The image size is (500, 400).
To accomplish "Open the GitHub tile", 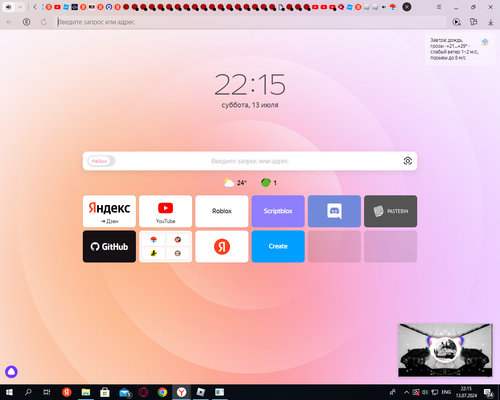I will point(109,246).
